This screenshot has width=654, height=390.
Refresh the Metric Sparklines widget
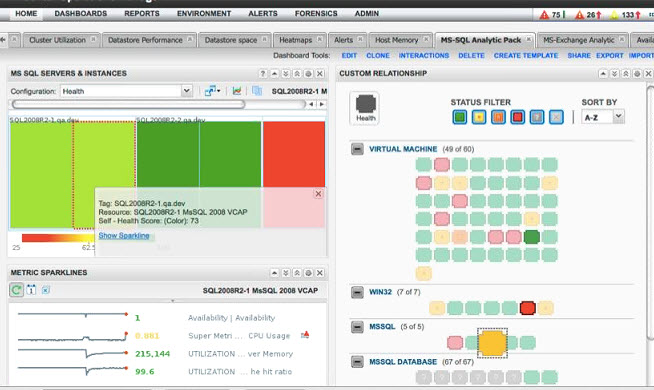pos(16,290)
